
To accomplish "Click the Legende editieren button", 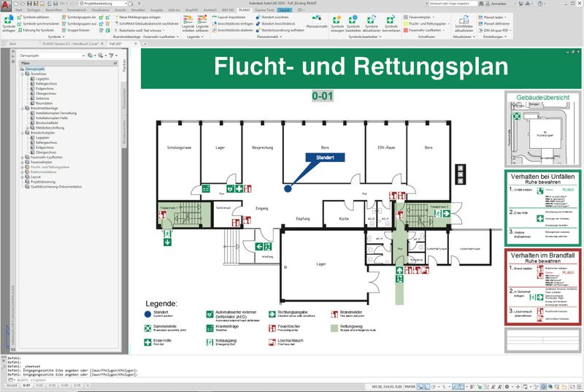I will pos(202,24).
